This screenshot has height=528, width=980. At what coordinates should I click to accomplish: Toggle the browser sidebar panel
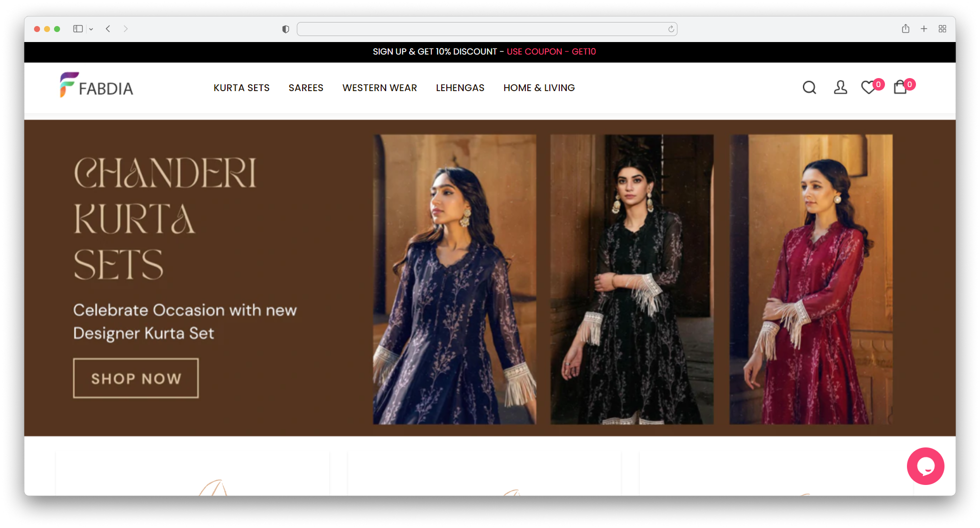pyautogui.click(x=78, y=29)
